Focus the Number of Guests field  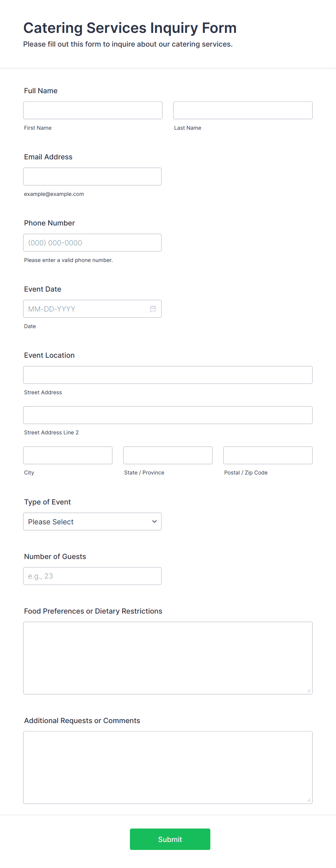pos(92,576)
